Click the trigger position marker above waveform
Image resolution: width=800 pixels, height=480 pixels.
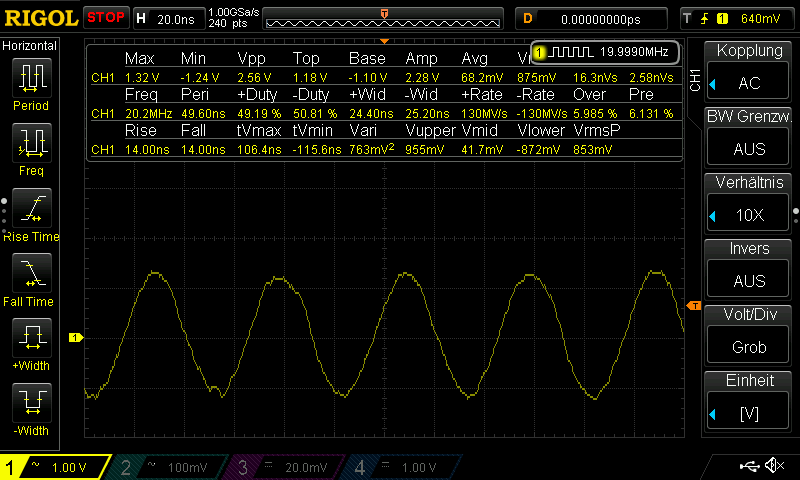(384, 41)
